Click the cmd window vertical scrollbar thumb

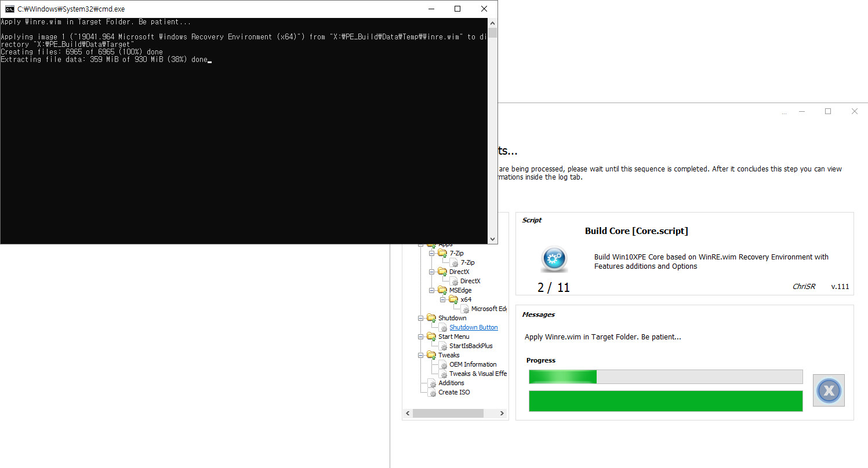492,32
